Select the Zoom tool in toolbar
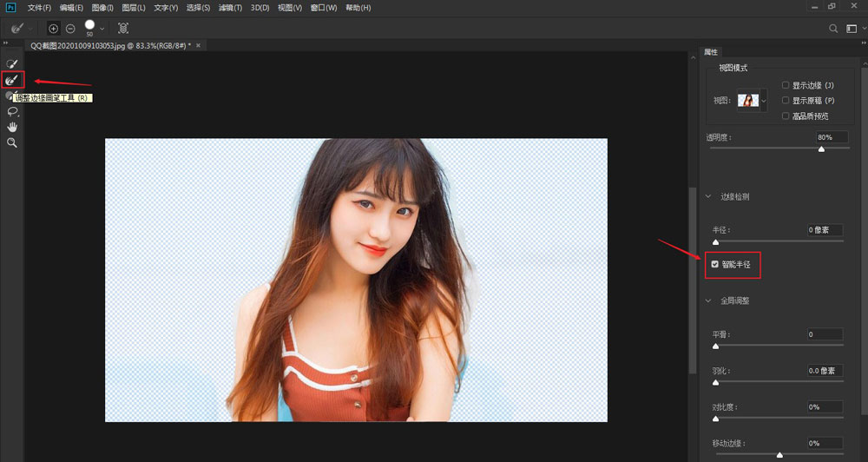This screenshot has width=868, height=462. (x=12, y=142)
